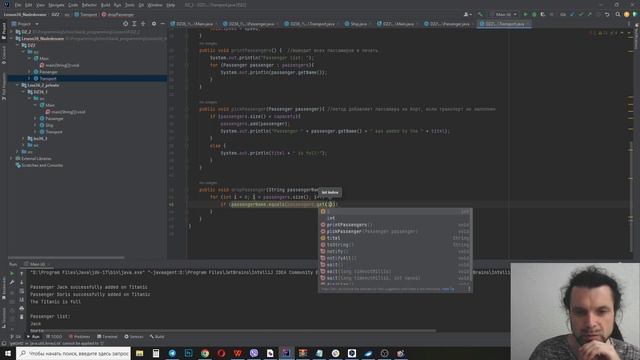
Task: Collapse all icon in Project panel header
Action: (x=143, y=24)
